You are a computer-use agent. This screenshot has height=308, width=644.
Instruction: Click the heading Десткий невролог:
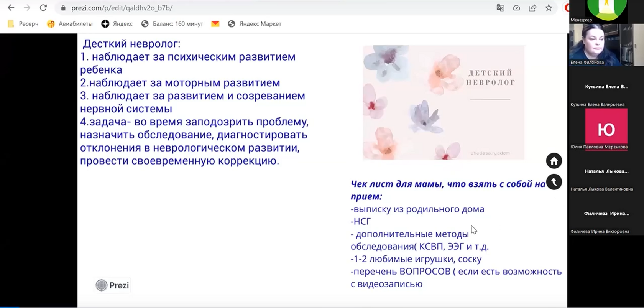[x=131, y=44]
